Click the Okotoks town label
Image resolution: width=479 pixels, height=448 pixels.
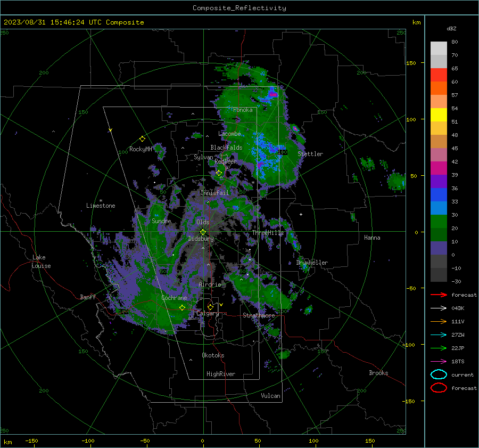point(213,355)
